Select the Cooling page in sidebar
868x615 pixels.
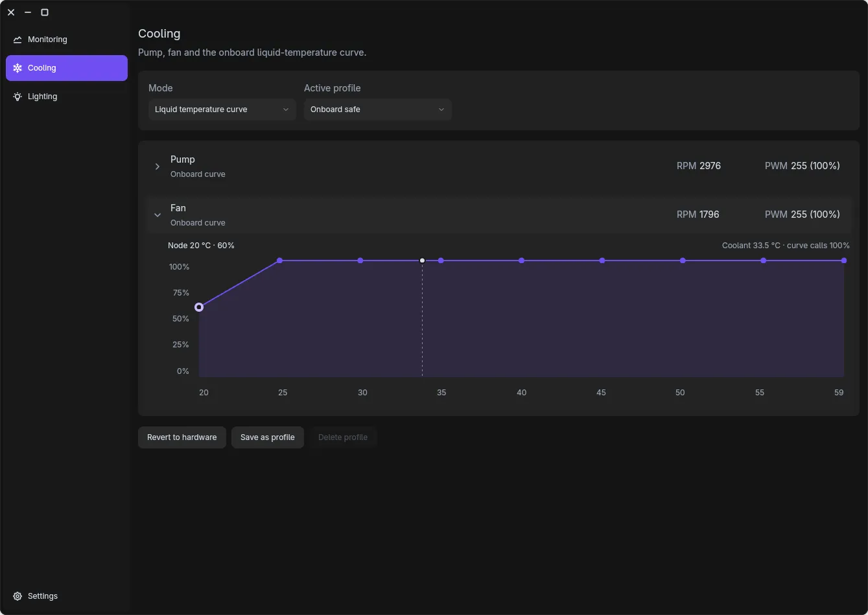pos(67,68)
